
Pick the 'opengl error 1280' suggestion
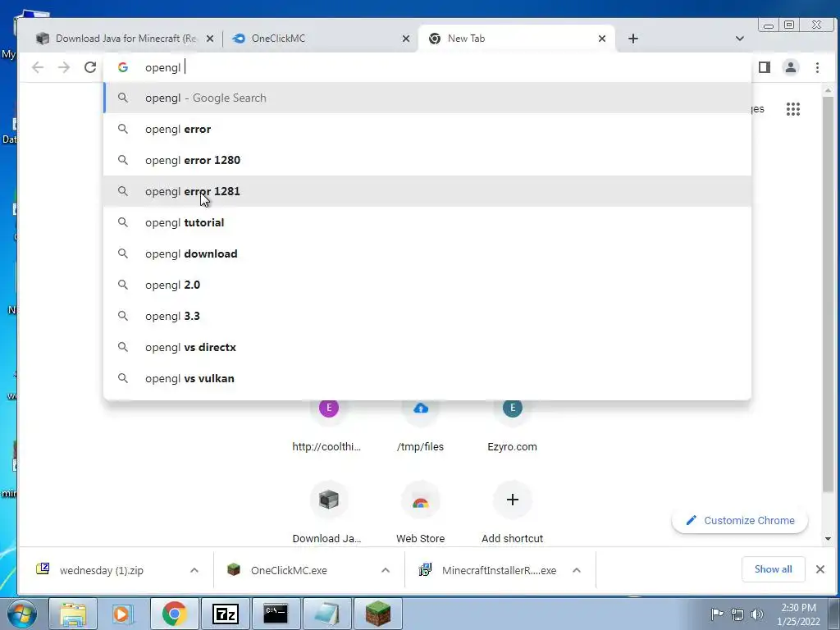pos(427,160)
